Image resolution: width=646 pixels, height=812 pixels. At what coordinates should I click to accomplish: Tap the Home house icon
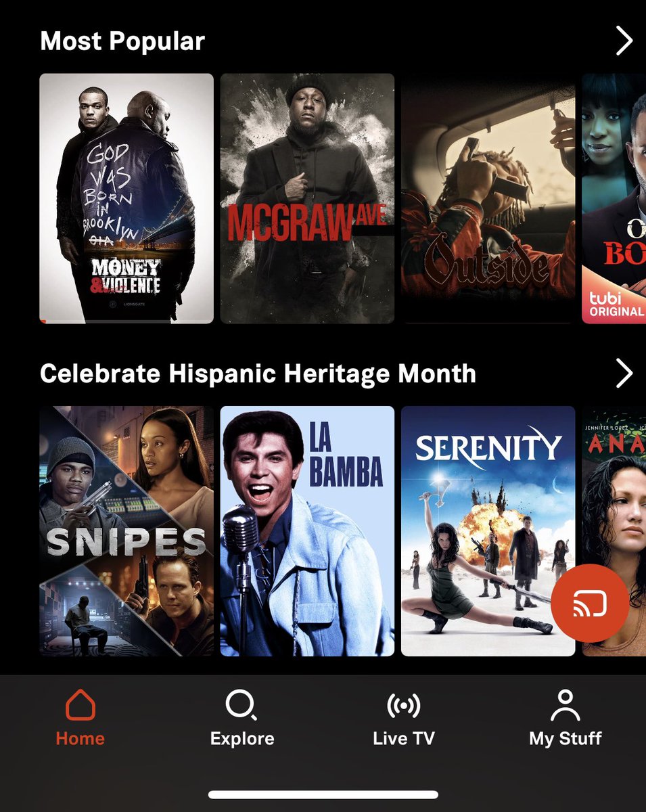[80, 705]
